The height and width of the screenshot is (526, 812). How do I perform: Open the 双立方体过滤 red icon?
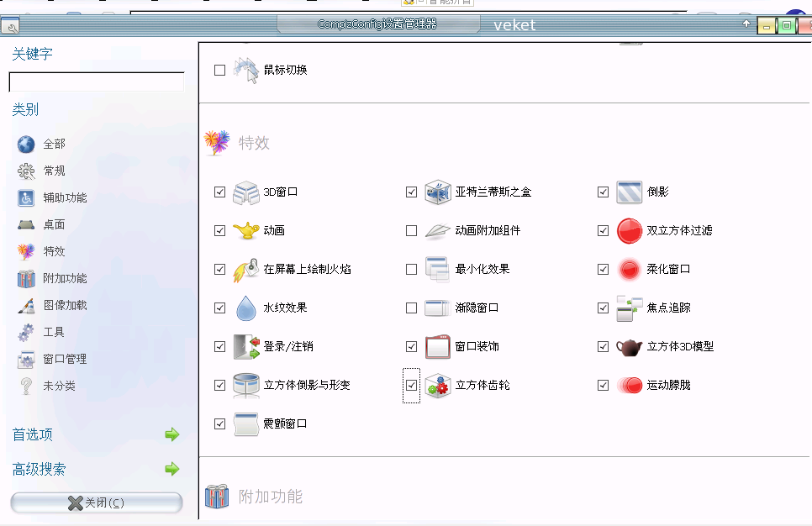point(630,231)
